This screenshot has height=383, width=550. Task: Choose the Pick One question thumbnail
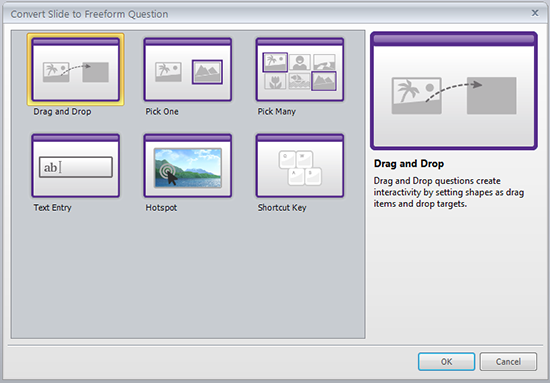[x=188, y=69]
